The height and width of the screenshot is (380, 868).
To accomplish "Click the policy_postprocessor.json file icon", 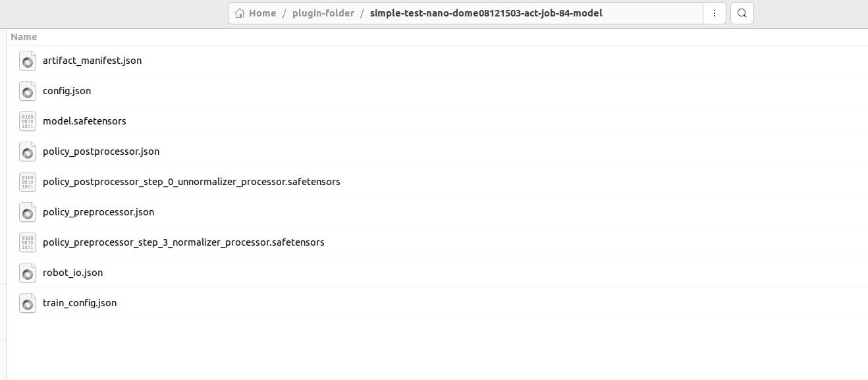I will [x=28, y=151].
